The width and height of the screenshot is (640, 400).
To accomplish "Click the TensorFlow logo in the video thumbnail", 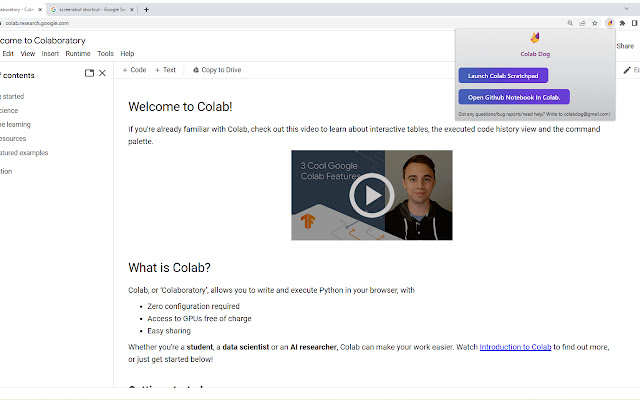I will (x=308, y=221).
